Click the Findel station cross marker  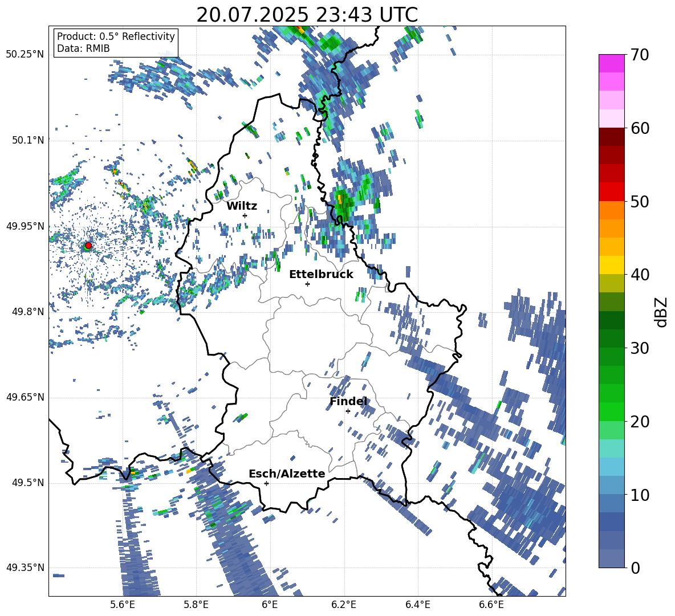(348, 411)
